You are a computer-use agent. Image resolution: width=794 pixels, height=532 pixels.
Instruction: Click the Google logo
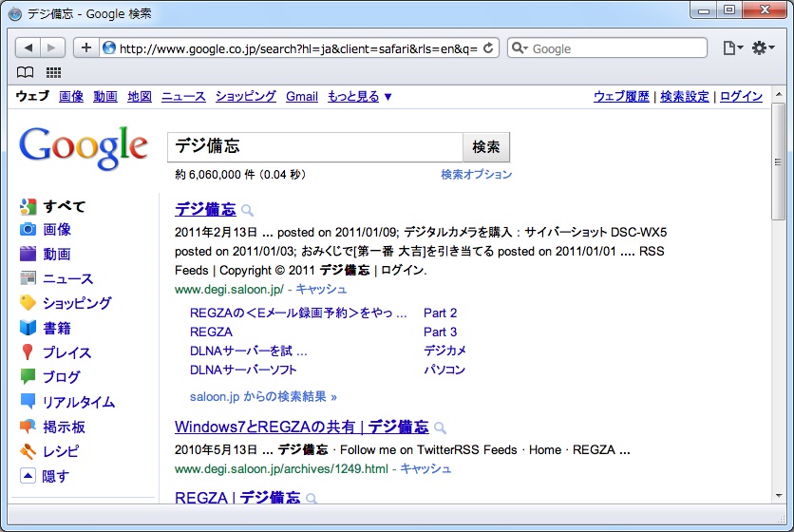[x=84, y=147]
